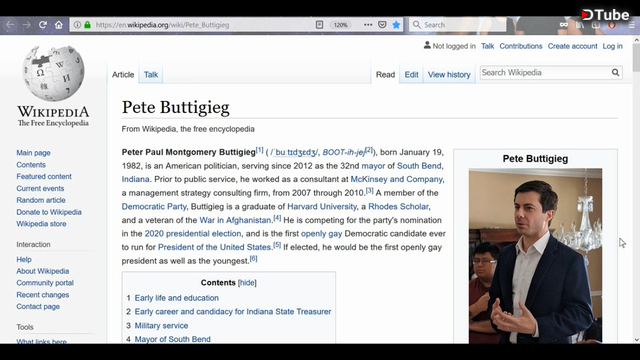Focus the browser Search box
This screenshot has height=360, width=640.
click(x=458, y=25)
